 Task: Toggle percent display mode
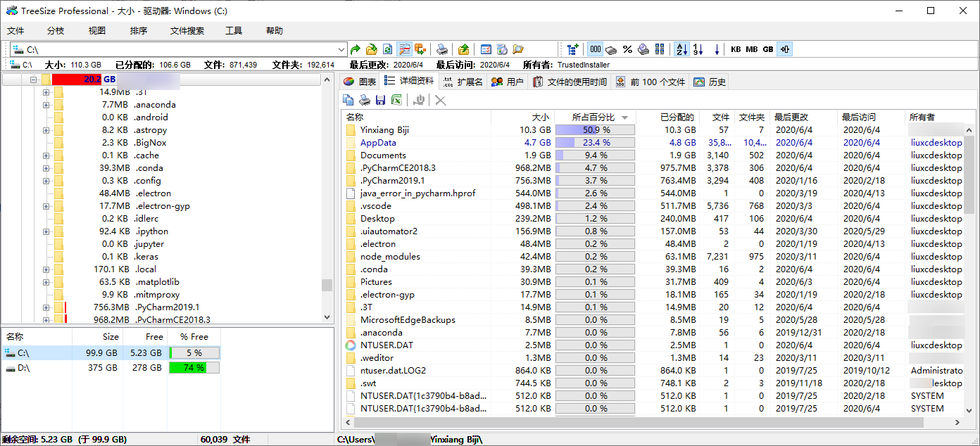tap(627, 49)
